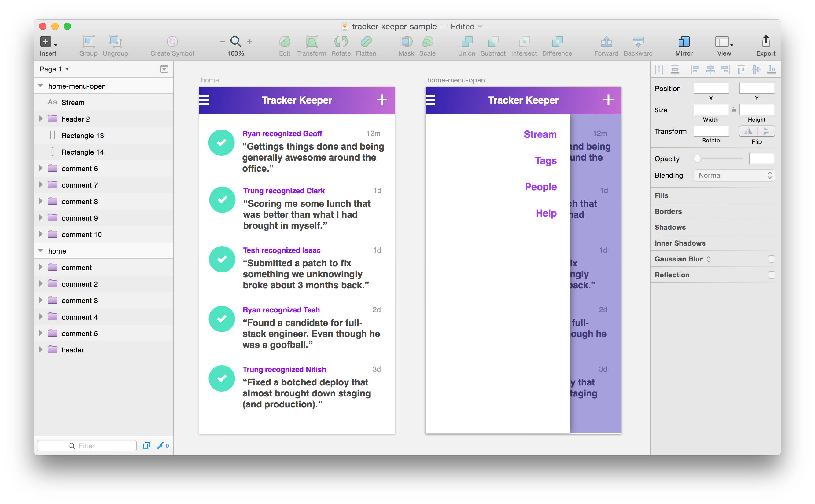Enable the Gaussian Blur checkbox
The width and height of the screenshot is (815, 504).
[x=771, y=259]
